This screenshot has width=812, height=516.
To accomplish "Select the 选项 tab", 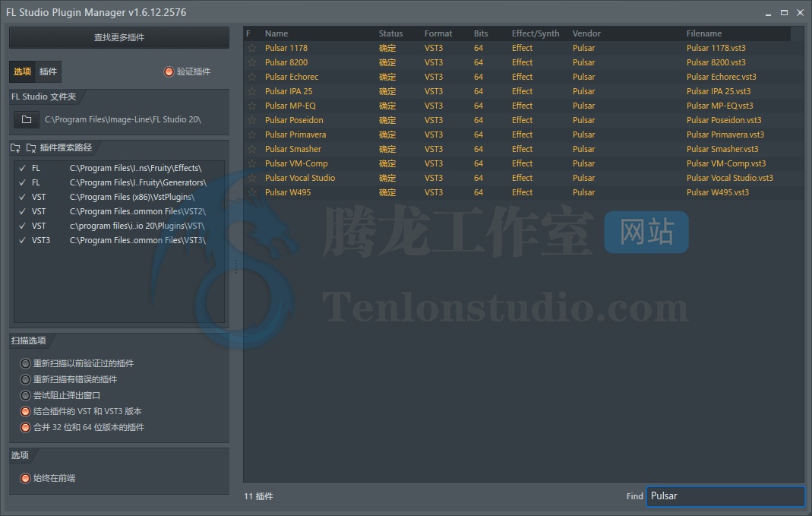I will click(x=22, y=71).
